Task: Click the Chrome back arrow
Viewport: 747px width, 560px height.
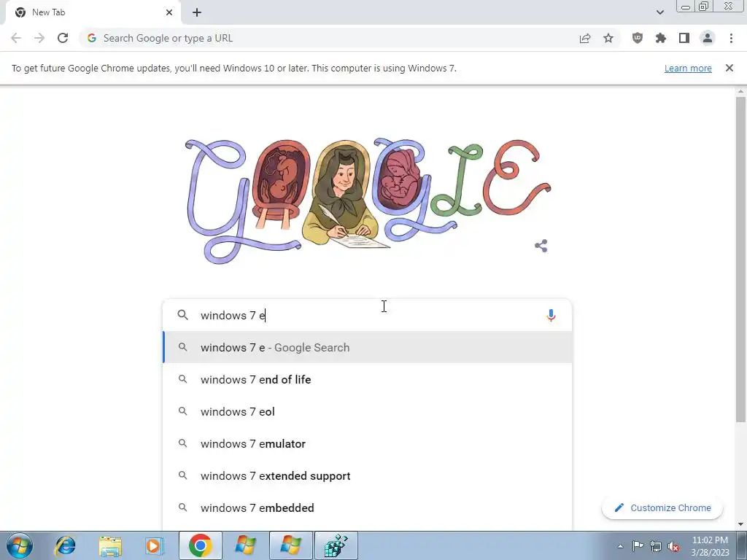Action: [16, 38]
